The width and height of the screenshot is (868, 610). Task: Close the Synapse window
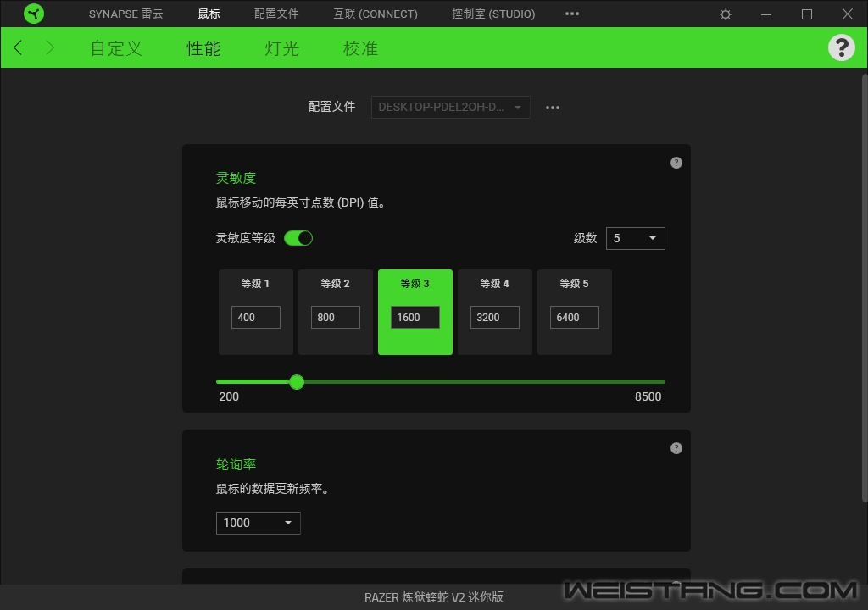(847, 14)
